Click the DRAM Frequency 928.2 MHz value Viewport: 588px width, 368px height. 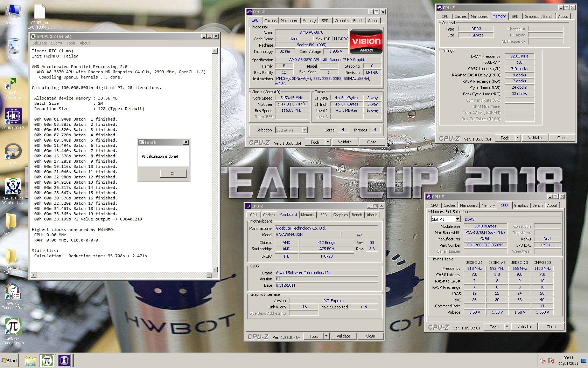(x=519, y=56)
